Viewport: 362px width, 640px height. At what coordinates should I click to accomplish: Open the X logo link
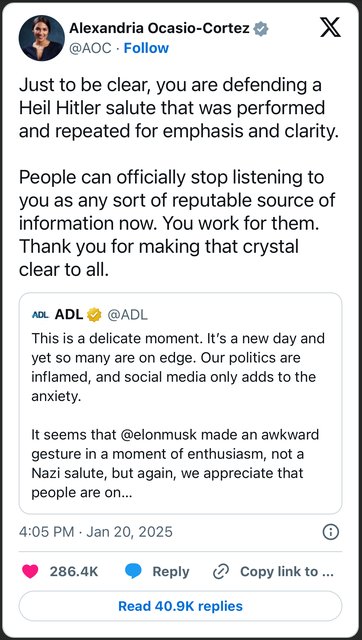pos(330,28)
